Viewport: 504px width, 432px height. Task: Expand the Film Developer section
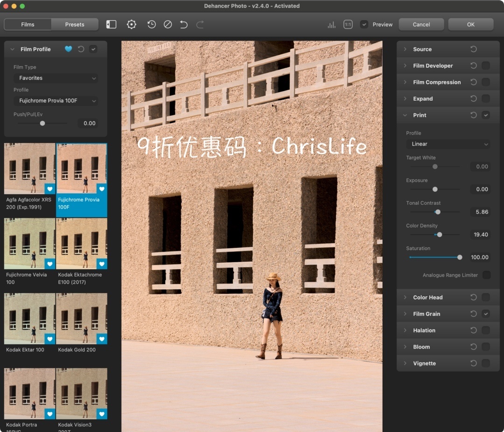point(405,66)
